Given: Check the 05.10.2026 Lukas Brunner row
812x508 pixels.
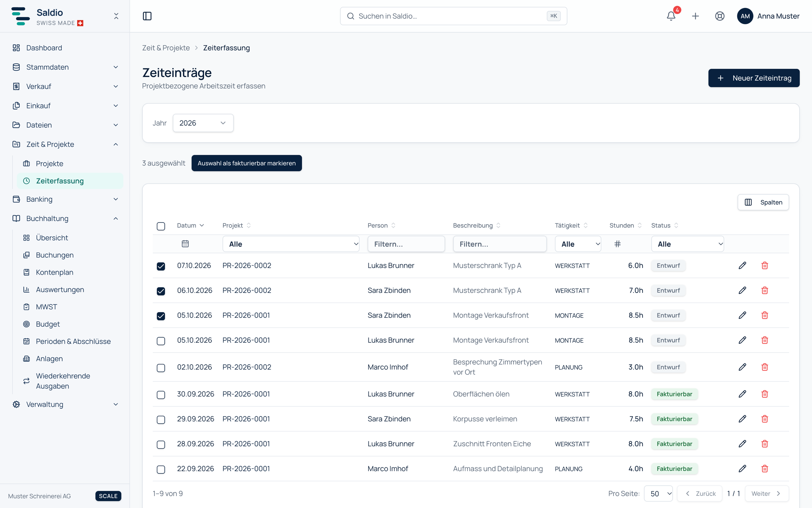Looking at the screenshot, I should 161,341.
